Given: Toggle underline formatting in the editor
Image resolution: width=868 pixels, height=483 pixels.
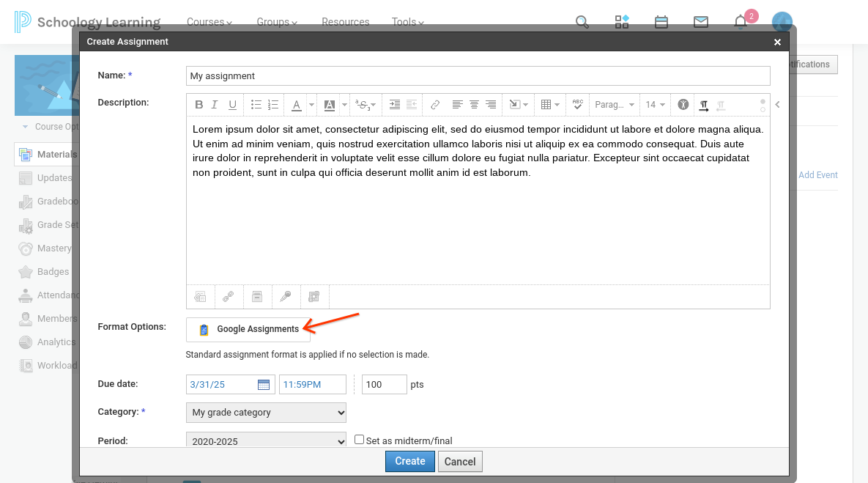Looking at the screenshot, I should click(232, 104).
